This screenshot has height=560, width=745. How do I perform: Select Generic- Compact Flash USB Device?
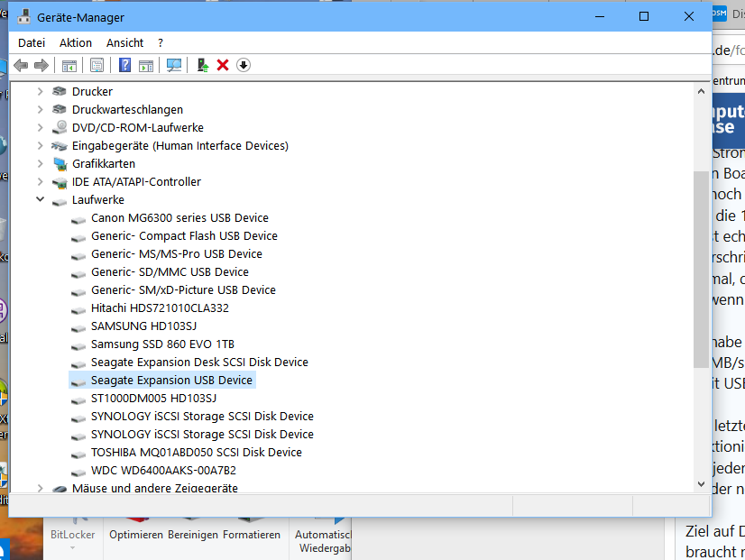point(184,235)
